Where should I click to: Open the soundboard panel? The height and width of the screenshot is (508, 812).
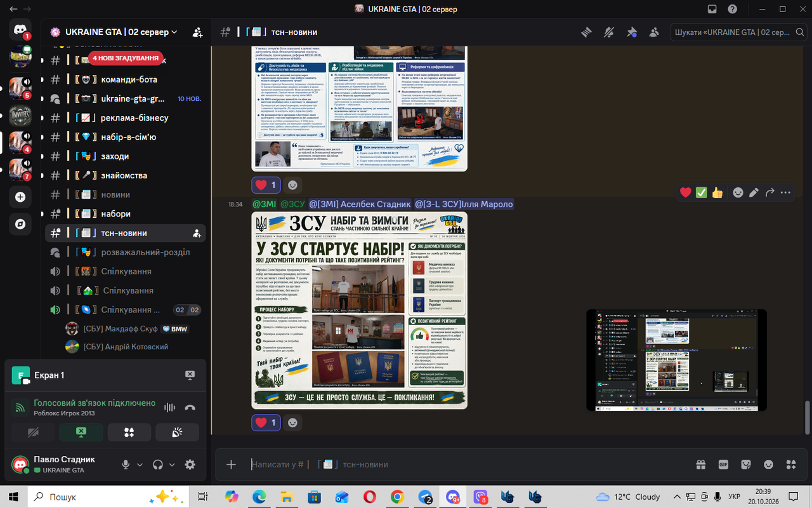click(178, 432)
